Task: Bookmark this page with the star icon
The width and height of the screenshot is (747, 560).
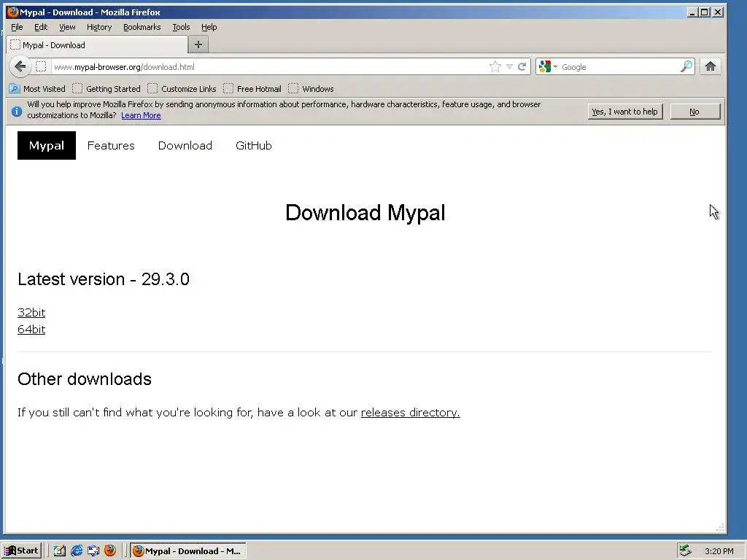Action: [495, 66]
